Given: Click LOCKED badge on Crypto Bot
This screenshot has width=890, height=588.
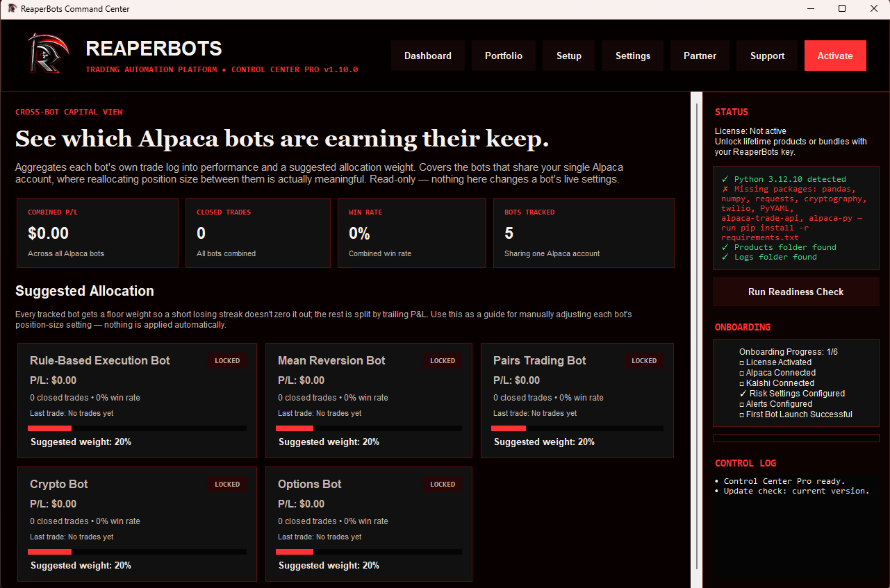Looking at the screenshot, I should (x=227, y=485).
